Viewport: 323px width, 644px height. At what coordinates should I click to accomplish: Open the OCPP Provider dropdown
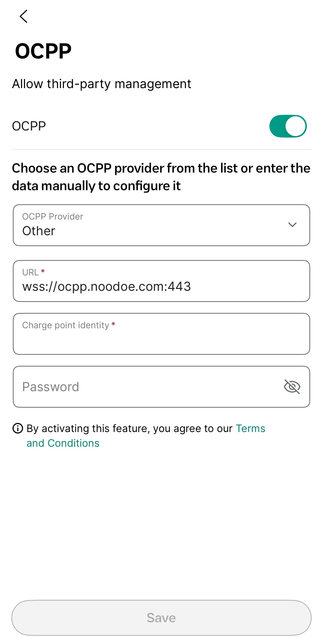(x=161, y=225)
